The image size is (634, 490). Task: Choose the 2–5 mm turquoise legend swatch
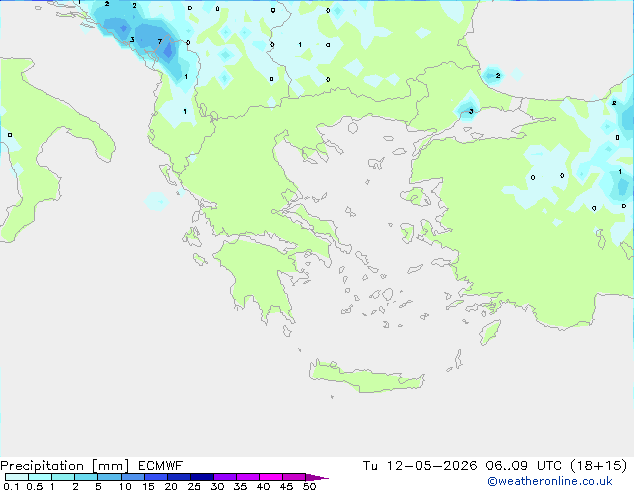tap(86, 477)
